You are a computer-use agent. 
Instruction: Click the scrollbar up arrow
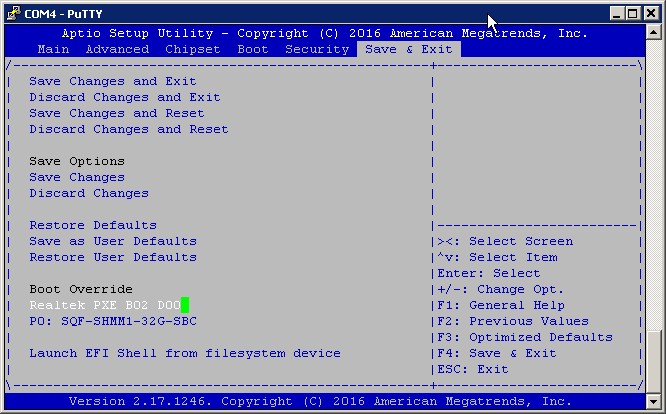(x=653, y=32)
